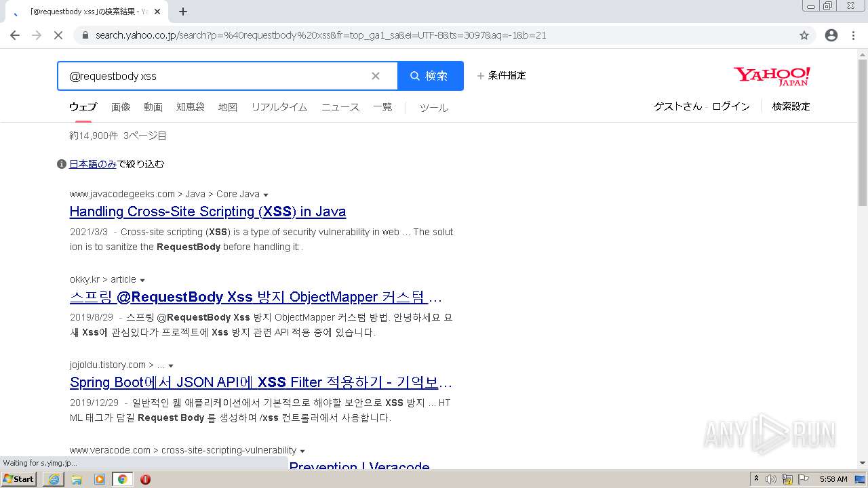Open Chrome three-dot menu
Image resolution: width=868 pixels, height=488 pixels.
853,35
